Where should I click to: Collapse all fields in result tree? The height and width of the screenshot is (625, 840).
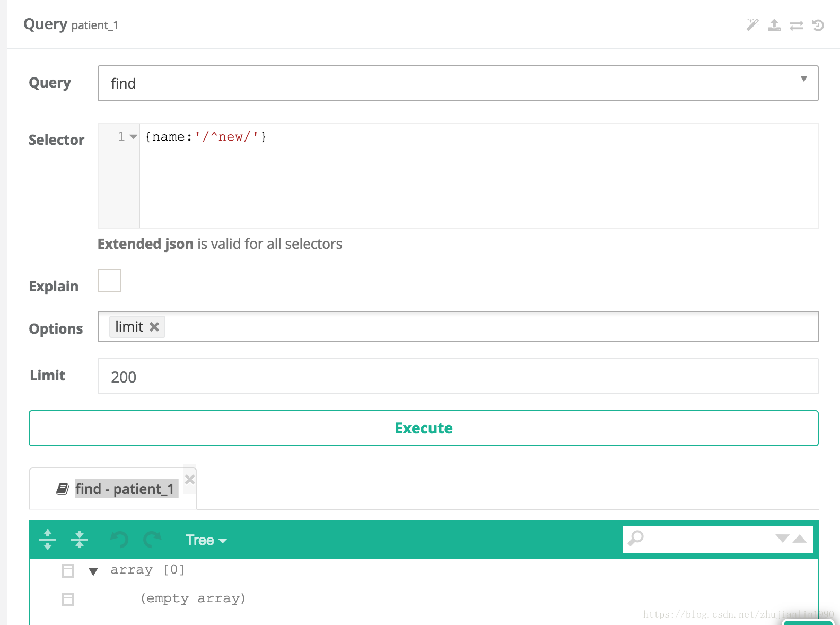click(80, 540)
